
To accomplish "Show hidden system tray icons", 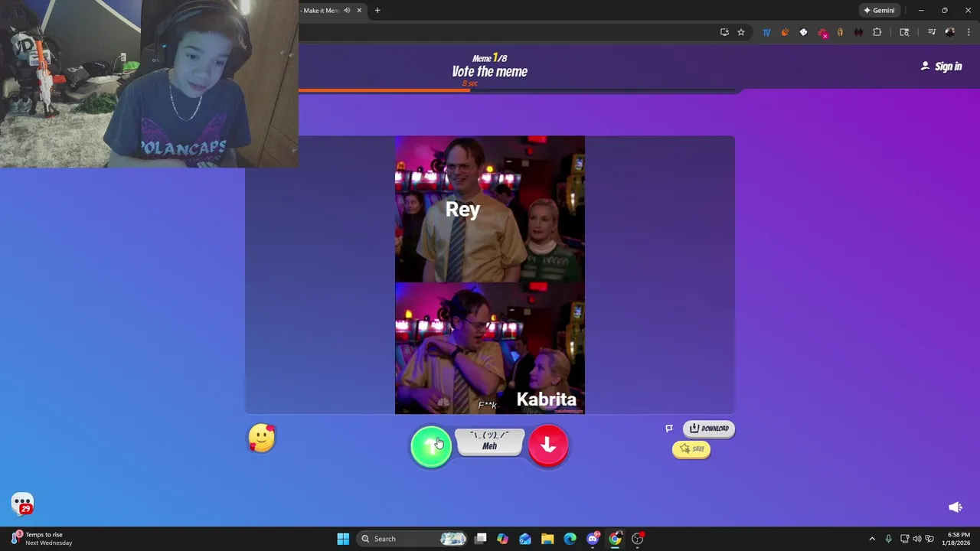I will tap(871, 539).
